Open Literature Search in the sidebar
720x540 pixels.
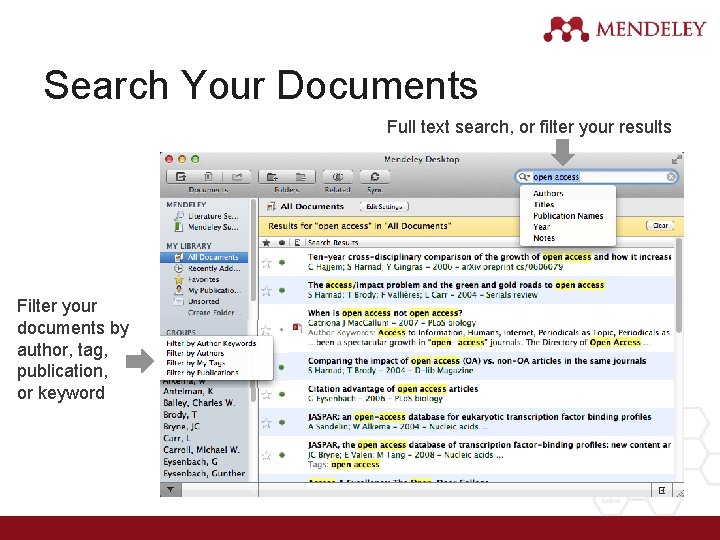(x=207, y=216)
